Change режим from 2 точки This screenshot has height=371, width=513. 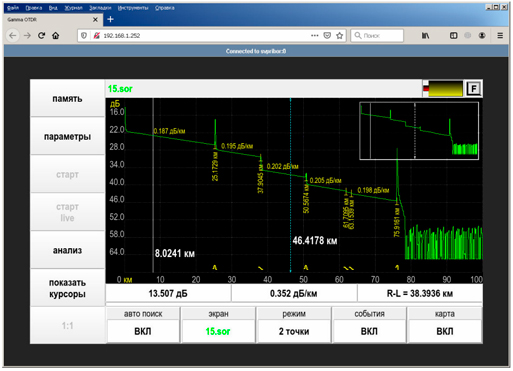[294, 331]
